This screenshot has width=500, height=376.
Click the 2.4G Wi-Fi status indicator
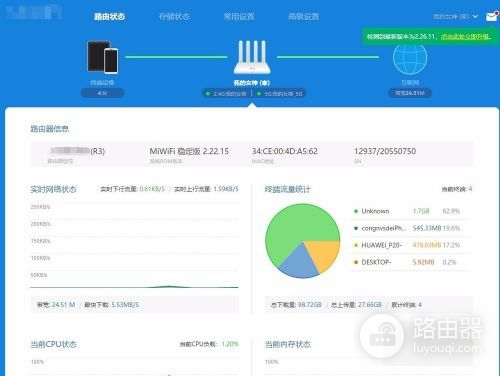(227, 94)
